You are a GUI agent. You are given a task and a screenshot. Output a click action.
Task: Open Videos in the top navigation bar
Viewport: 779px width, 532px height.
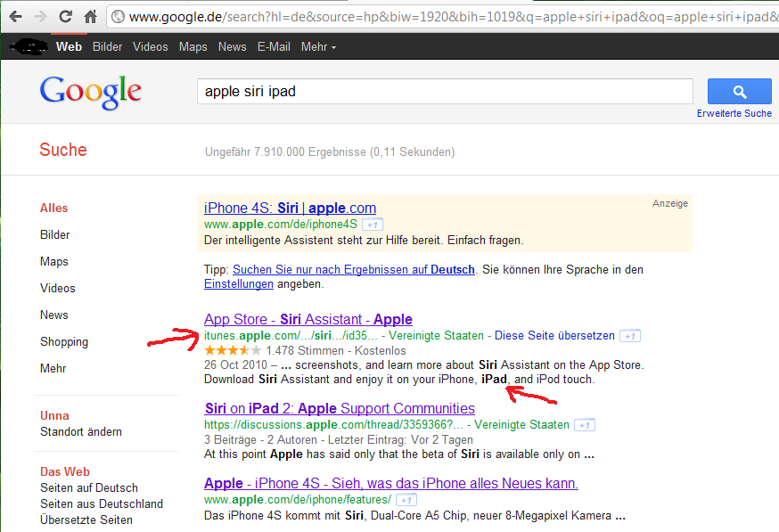pos(150,46)
